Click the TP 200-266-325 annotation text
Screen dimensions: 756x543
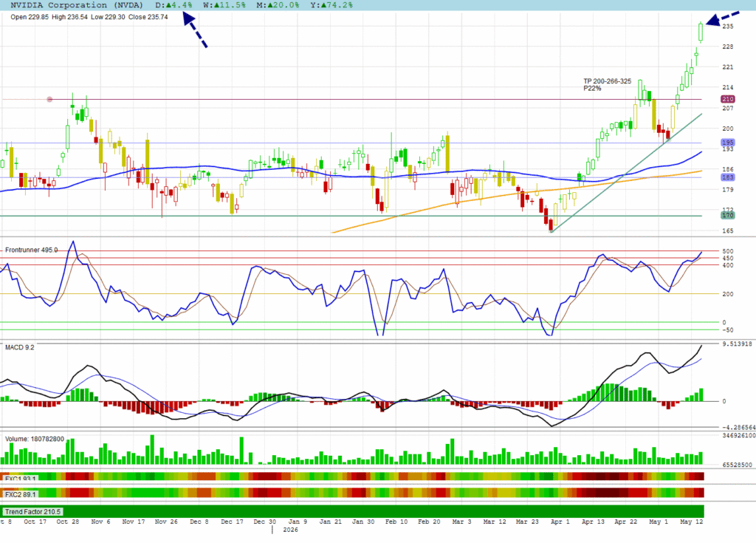(607, 81)
